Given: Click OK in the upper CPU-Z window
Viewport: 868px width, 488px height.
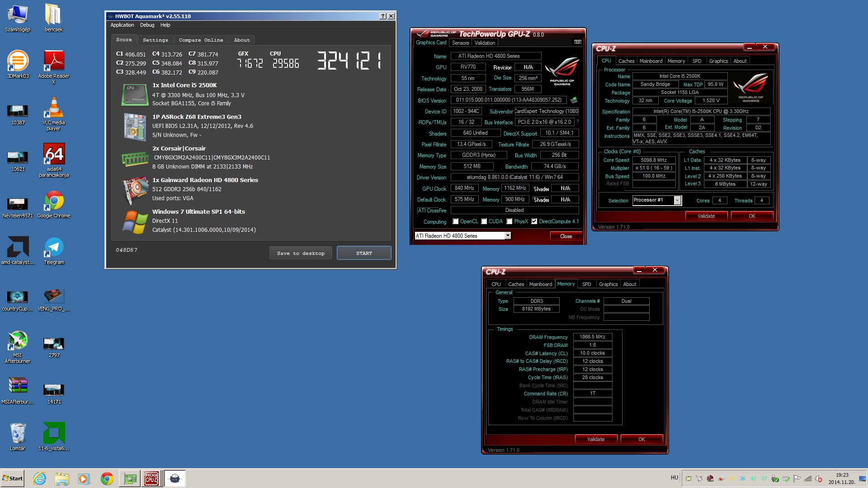Looking at the screenshot, I should [x=752, y=216].
